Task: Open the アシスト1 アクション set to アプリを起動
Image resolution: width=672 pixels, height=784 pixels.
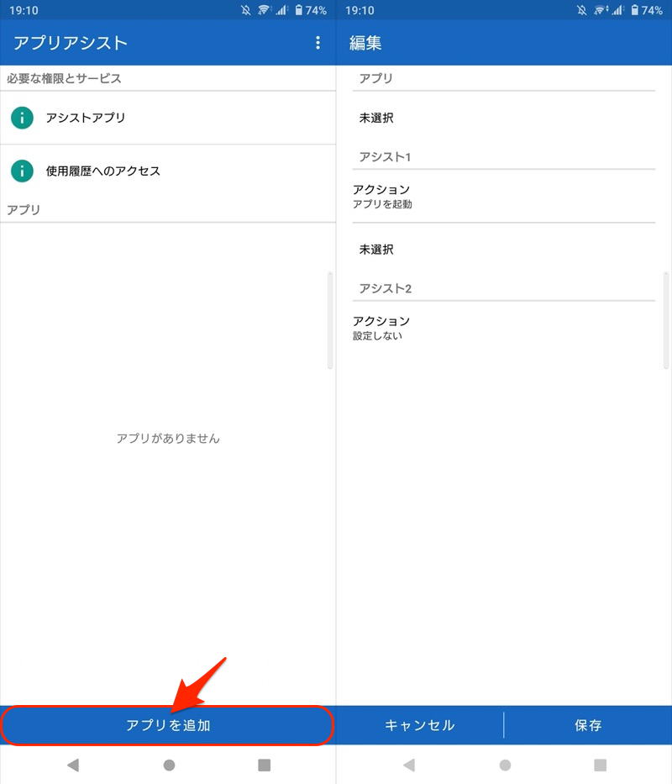Action: tap(383, 196)
